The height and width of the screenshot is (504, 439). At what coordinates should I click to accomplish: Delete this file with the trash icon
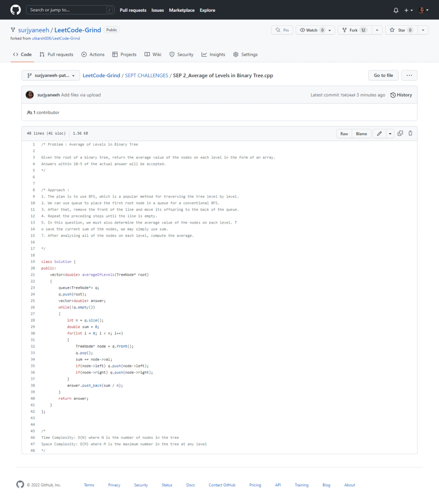point(410,133)
